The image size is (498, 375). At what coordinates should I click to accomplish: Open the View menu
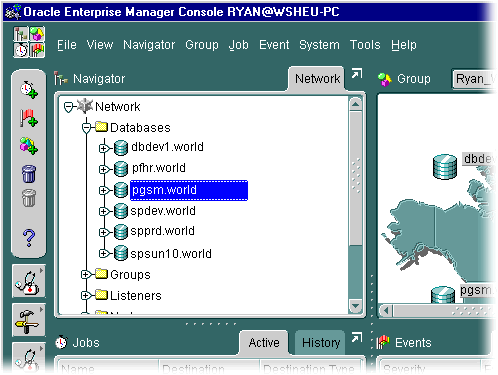(100, 45)
